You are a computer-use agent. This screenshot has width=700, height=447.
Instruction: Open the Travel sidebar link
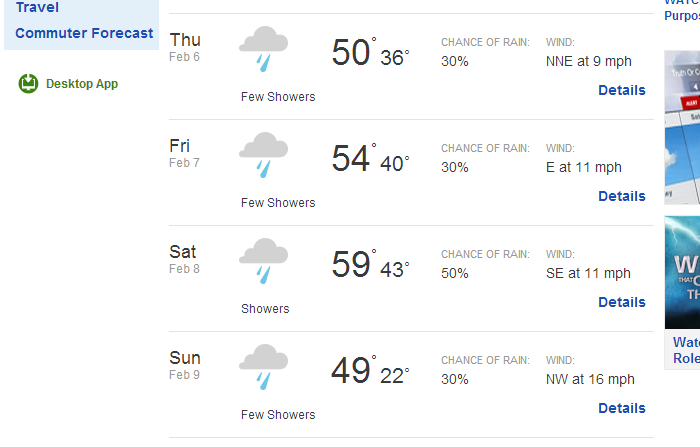(37, 7)
